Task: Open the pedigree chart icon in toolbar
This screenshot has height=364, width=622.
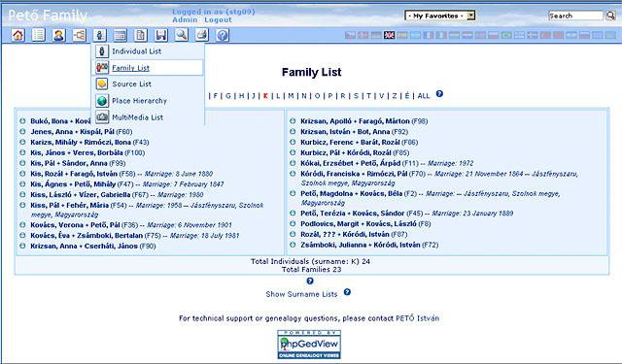Action: click(80, 35)
